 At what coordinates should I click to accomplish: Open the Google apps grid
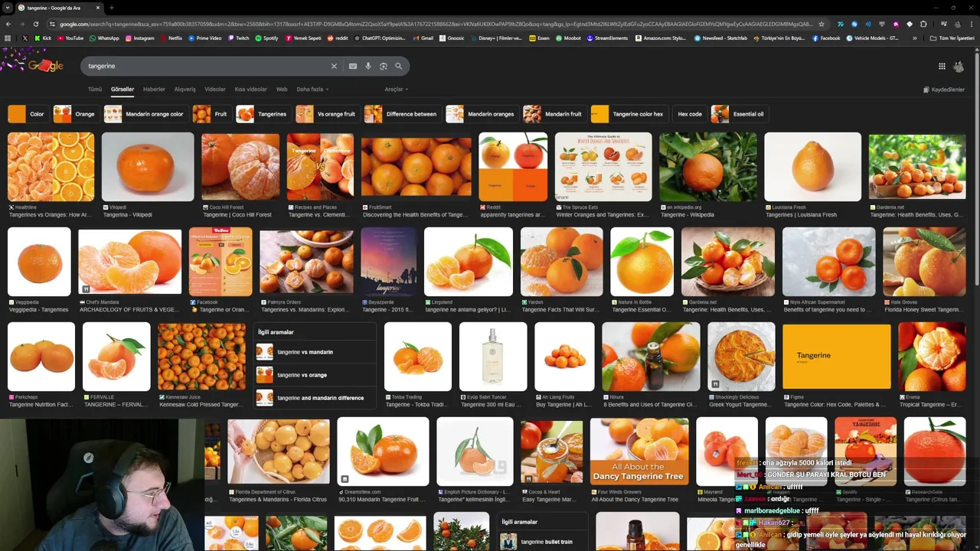[942, 67]
